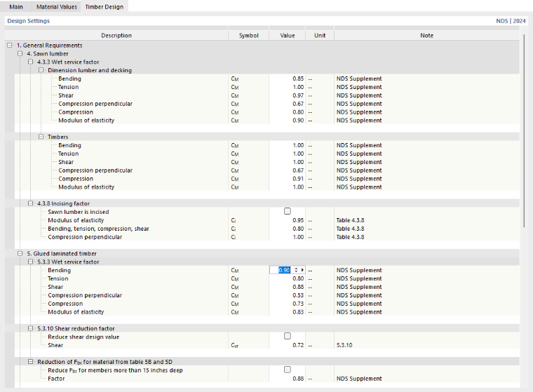The width and height of the screenshot is (533, 392).
Task: Select glulam Modulus of elasticity value 0.83
Action: [x=298, y=312]
